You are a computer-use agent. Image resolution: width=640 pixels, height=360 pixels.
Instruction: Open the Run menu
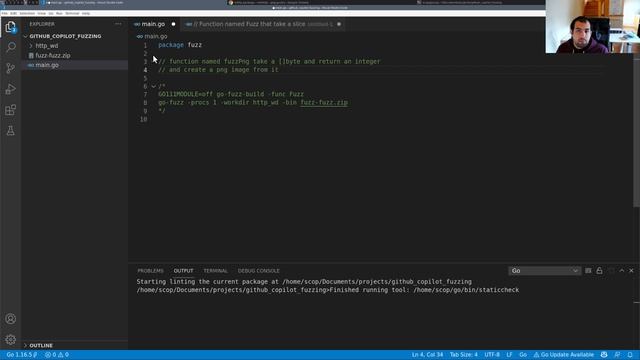(59, 13)
